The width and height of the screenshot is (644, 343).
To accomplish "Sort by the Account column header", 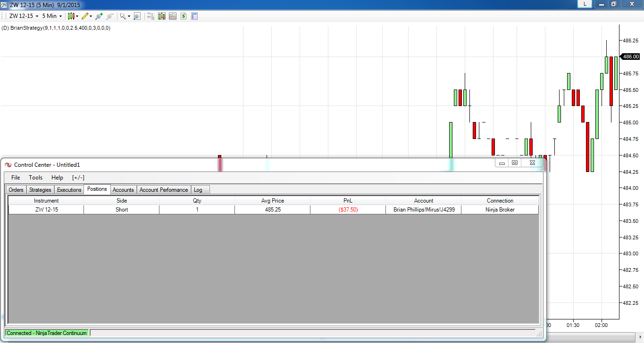I will click(x=424, y=201).
